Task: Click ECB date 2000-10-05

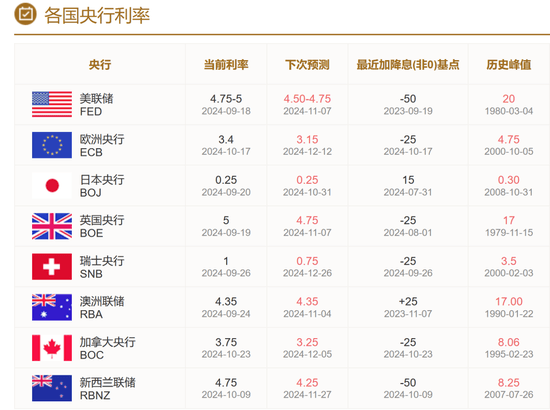Action: [509, 152]
